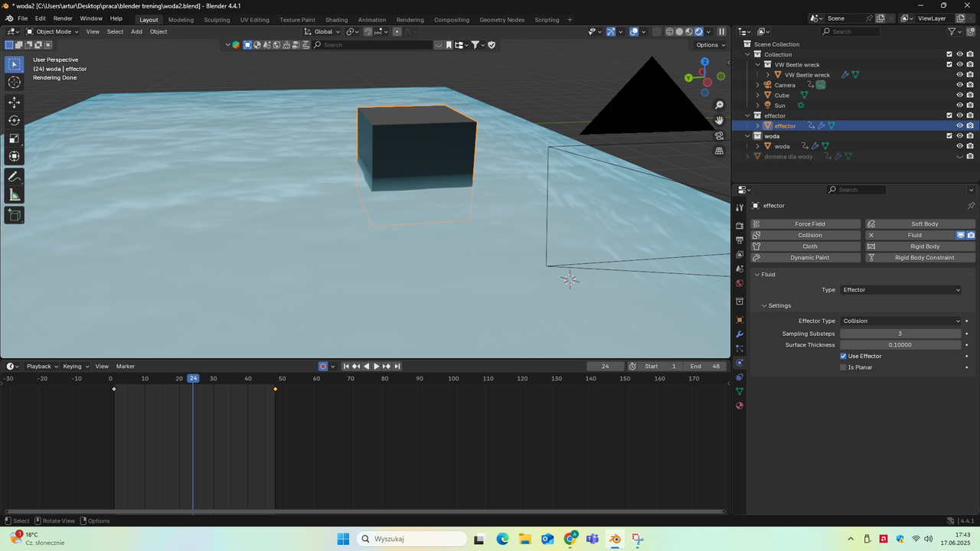Switch to wireframe viewport shading
The height and width of the screenshot is (551, 980).
click(670, 31)
